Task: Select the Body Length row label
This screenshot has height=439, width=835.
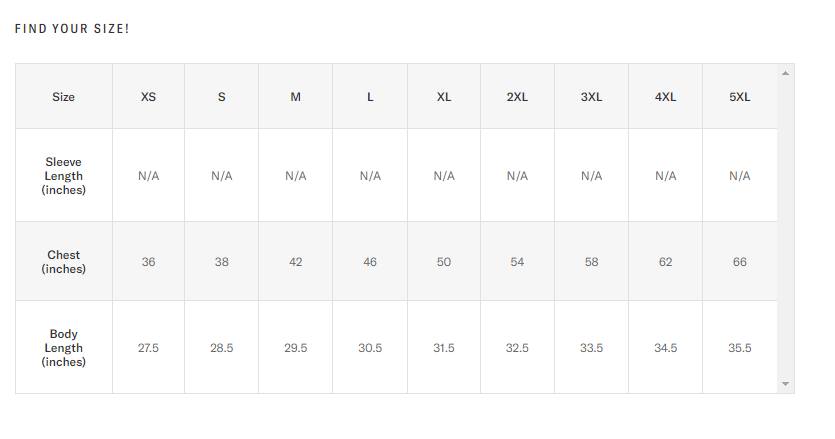Action: (64, 348)
